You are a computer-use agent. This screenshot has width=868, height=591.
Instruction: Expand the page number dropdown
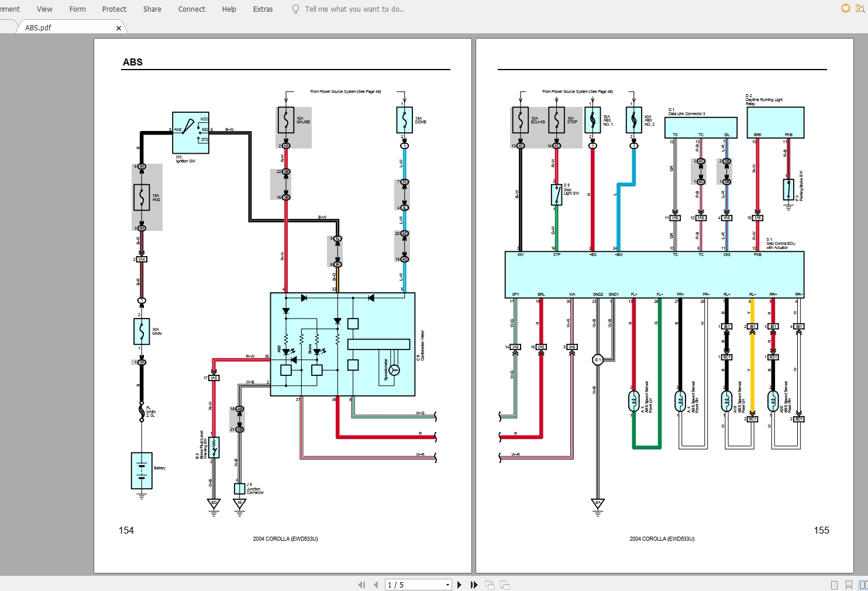[447, 585]
